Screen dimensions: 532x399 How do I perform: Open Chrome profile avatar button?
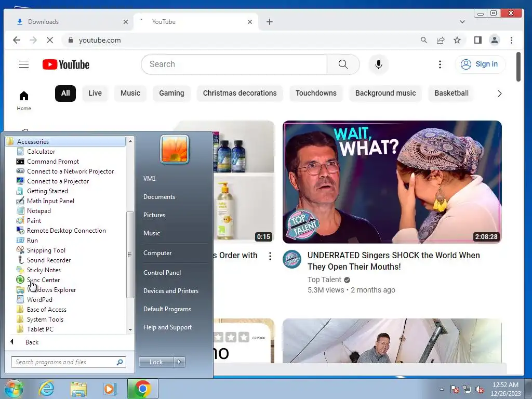pyautogui.click(x=495, y=40)
